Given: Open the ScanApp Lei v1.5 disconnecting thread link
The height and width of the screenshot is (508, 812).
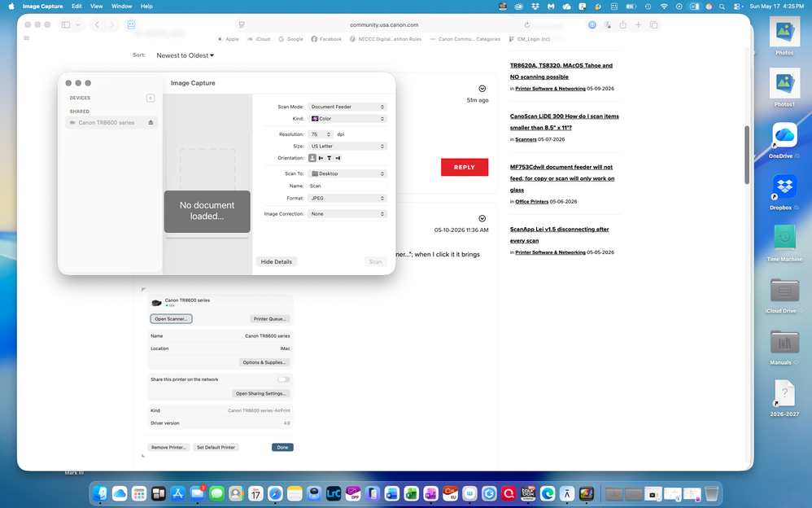Looking at the screenshot, I should tap(559, 234).
